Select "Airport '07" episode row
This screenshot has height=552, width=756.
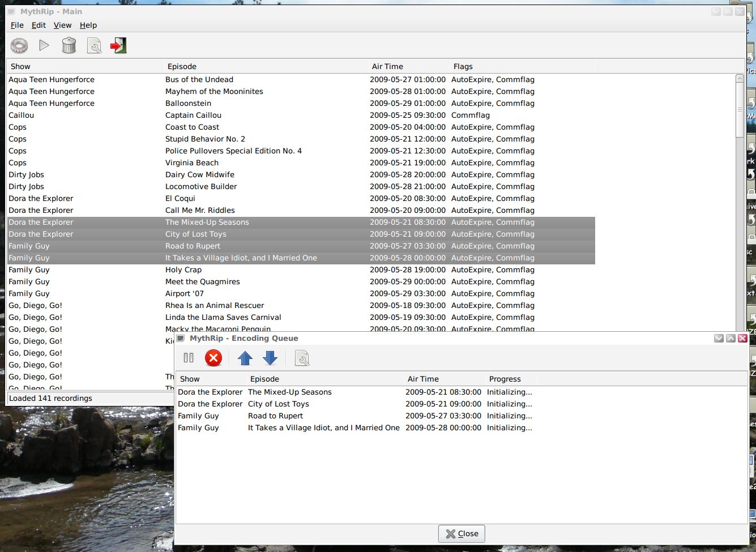click(301, 293)
